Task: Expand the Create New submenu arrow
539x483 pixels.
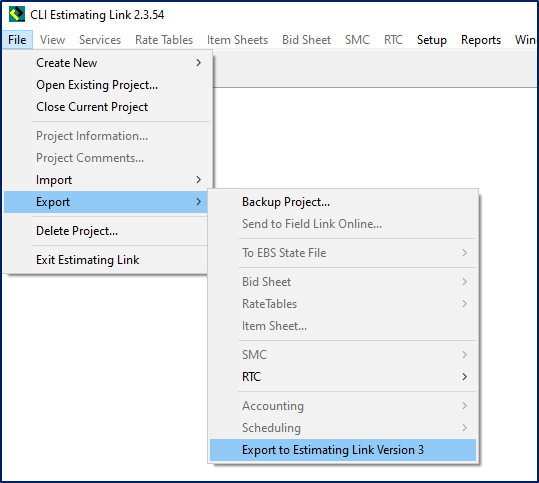Action: pyautogui.click(x=198, y=63)
